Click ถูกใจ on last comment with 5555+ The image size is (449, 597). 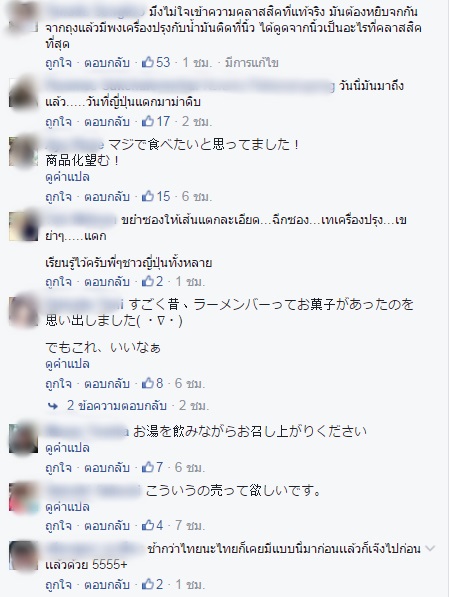58,584
